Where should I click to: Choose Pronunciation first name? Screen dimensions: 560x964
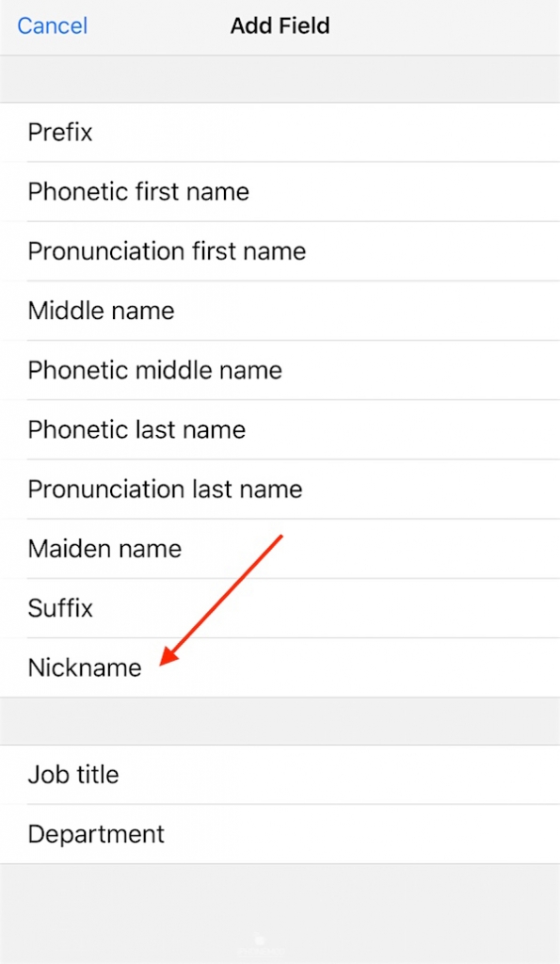click(280, 251)
